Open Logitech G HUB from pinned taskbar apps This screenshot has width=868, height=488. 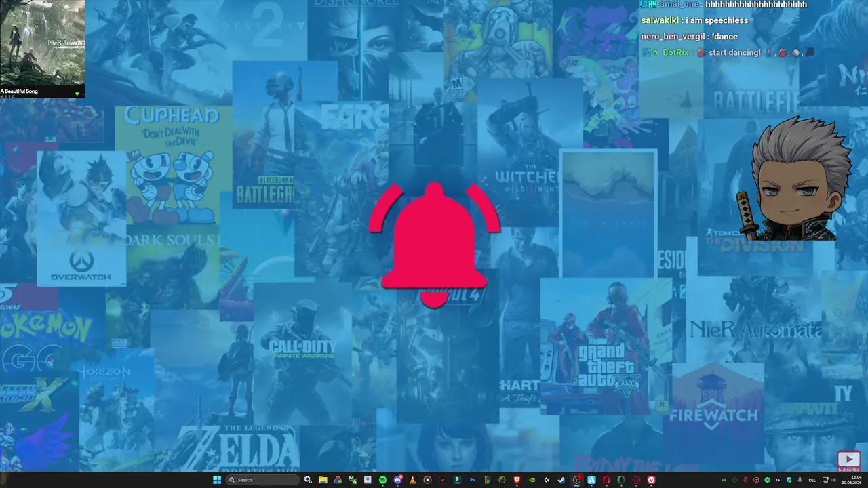(547, 480)
